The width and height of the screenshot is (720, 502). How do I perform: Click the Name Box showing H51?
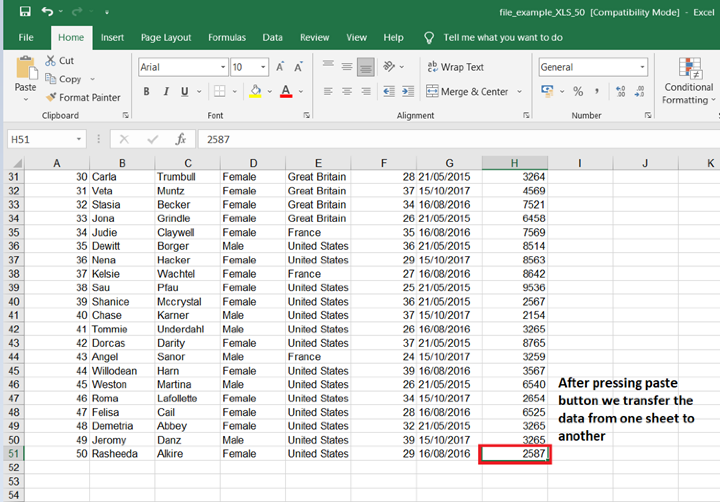coord(40,139)
